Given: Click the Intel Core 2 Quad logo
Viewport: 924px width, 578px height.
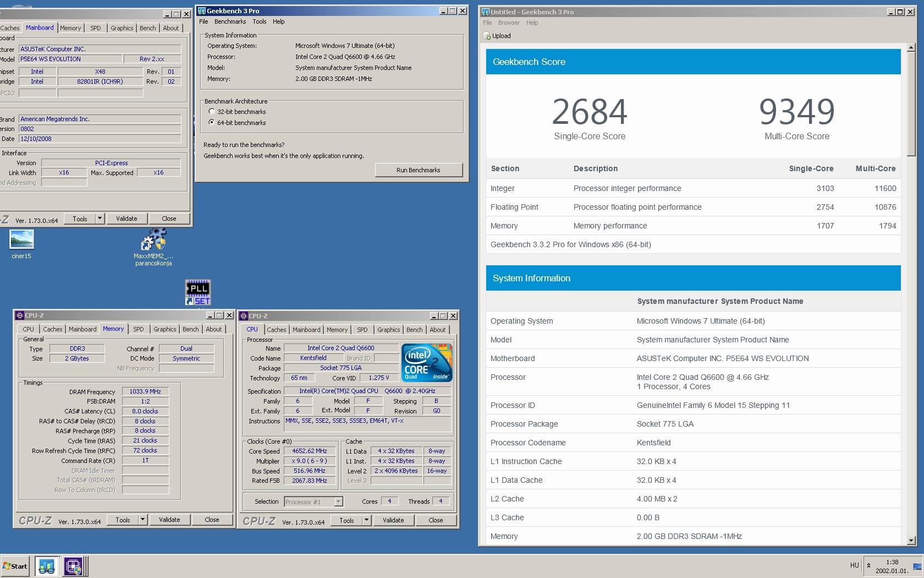Looking at the screenshot, I should [427, 362].
